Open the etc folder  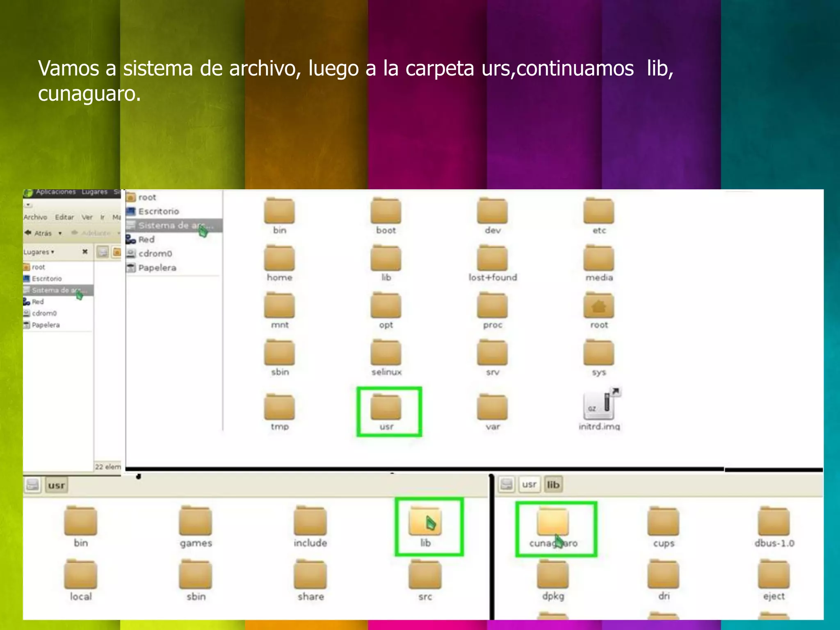pos(599,216)
